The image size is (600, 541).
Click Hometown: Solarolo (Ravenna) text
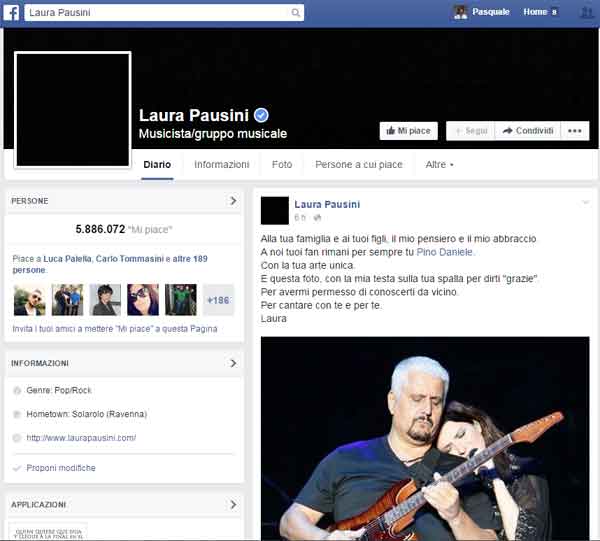click(87, 414)
